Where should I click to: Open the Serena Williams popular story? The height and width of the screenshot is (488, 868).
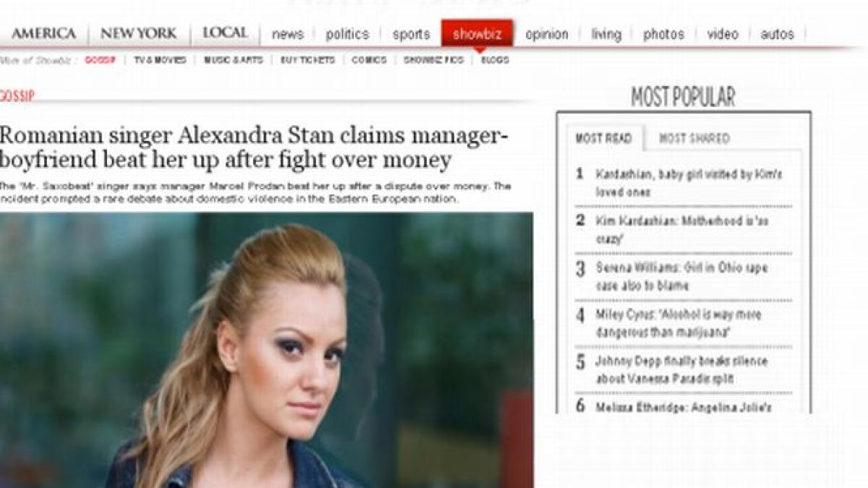pos(681,276)
